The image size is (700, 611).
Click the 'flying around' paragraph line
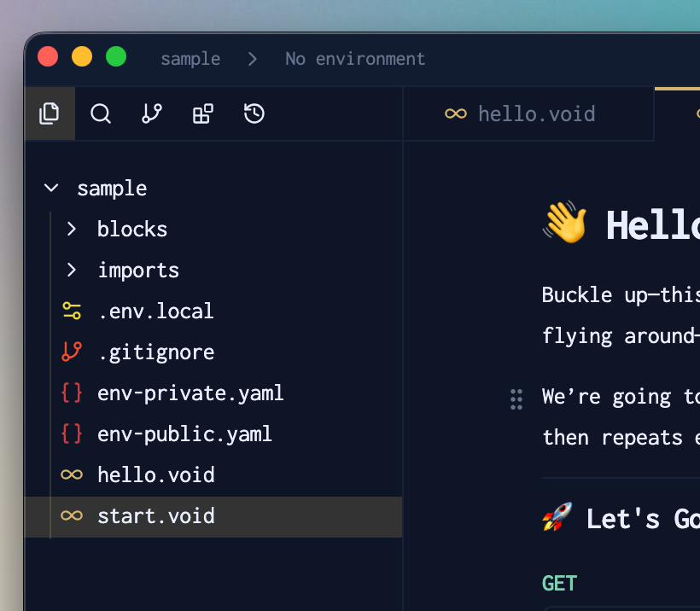click(621, 336)
